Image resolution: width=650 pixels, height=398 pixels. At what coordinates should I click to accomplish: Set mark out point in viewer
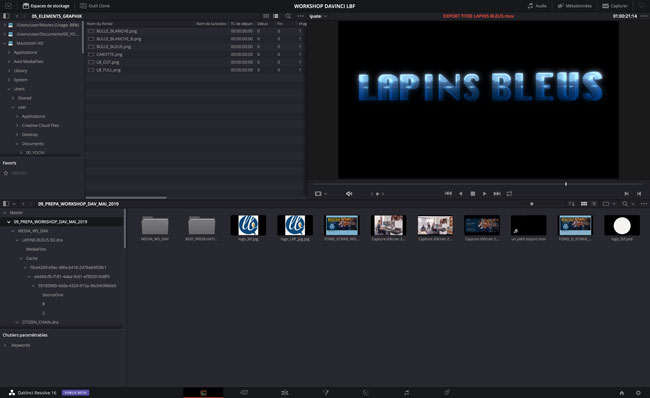point(639,194)
